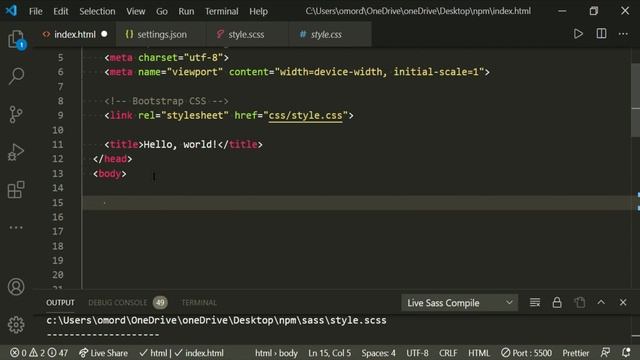Switch to the OUTPUT panel tab
Image resolution: width=640 pixels, height=360 pixels.
coord(60,302)
